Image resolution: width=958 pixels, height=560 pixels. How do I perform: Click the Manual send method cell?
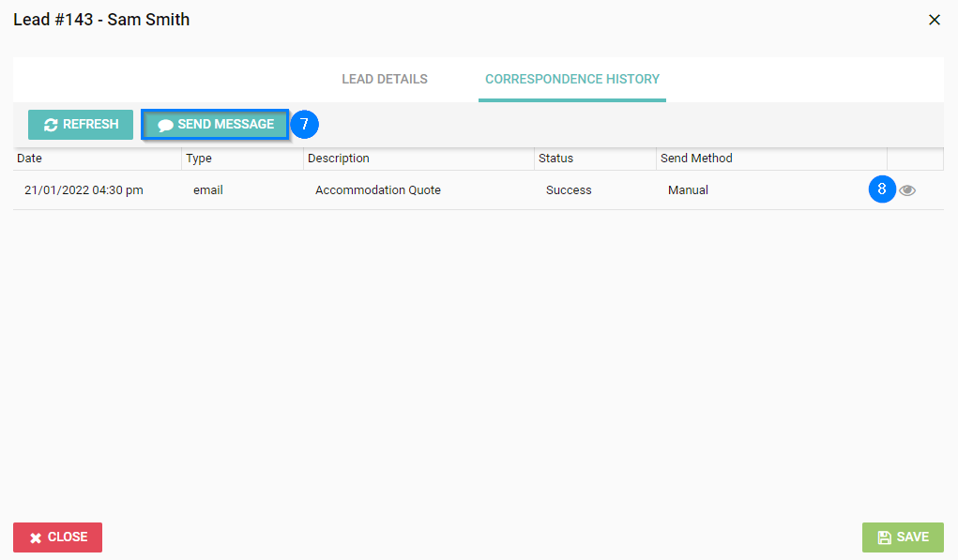coord(688,190)
